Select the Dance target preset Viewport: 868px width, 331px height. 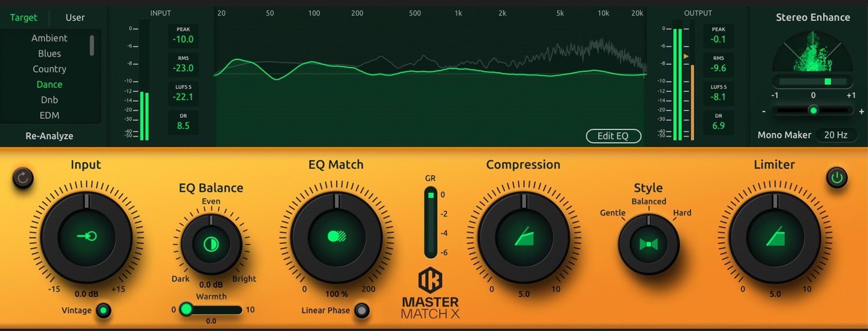point(50,84)
